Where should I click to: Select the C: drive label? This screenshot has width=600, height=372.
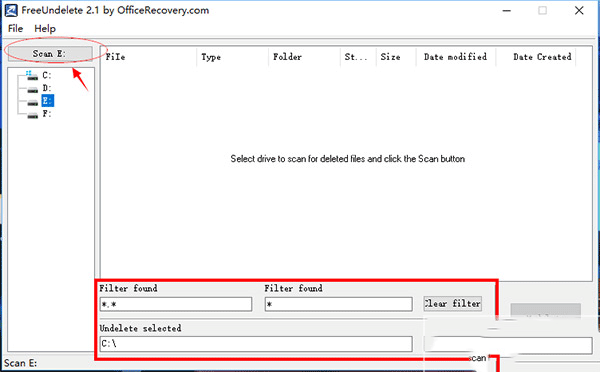(x=47, y=75)
